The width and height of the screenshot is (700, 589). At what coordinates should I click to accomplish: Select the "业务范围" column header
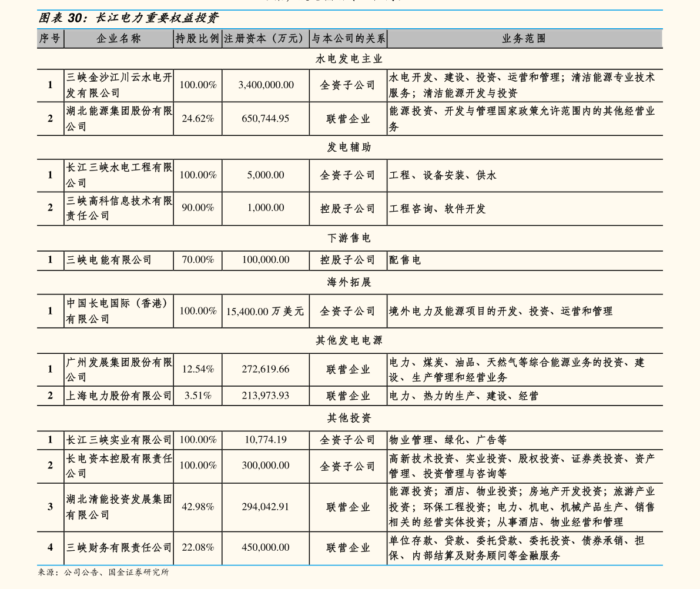[524, 38]
